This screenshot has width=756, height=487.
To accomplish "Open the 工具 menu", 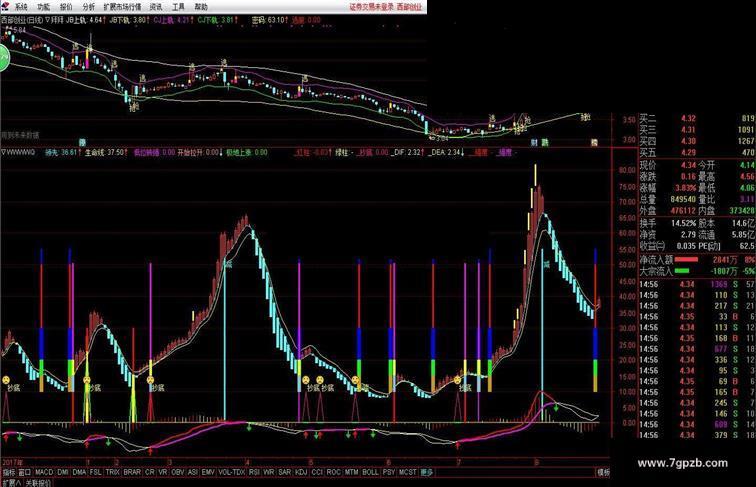I will point(178,7).
